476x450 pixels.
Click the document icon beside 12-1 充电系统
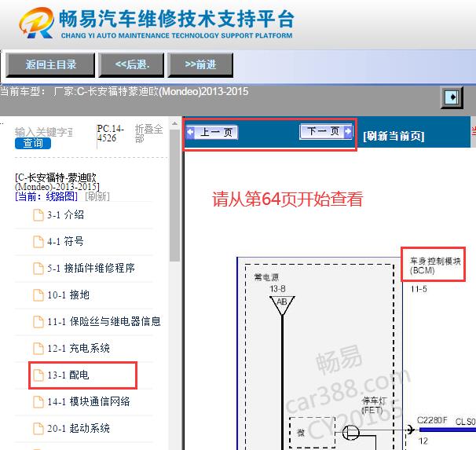(38, 349)
